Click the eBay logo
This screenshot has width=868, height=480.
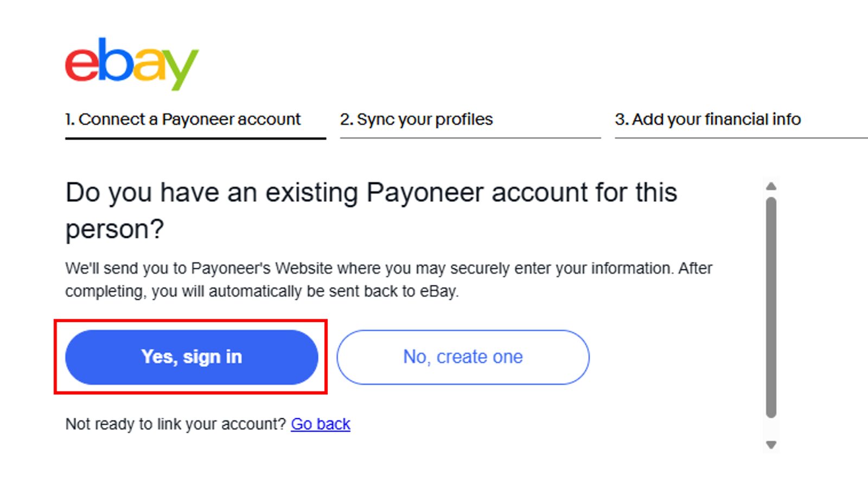pos(132,64)
